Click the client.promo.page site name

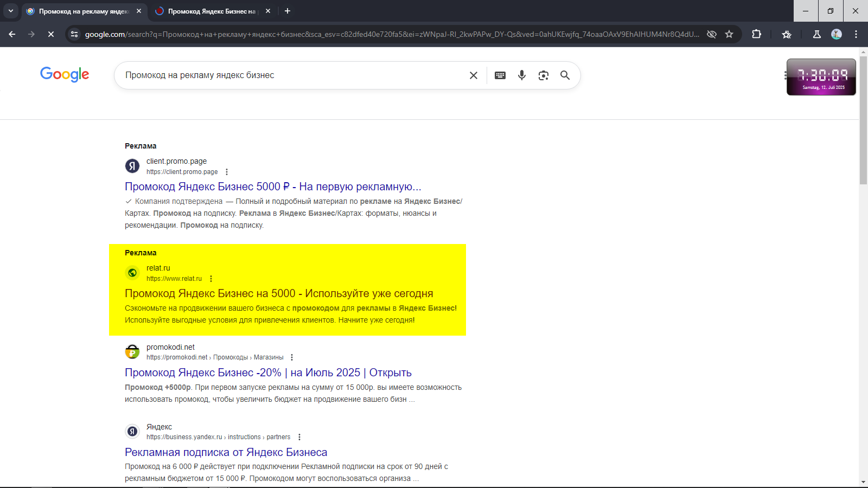(x=176, y=161)
